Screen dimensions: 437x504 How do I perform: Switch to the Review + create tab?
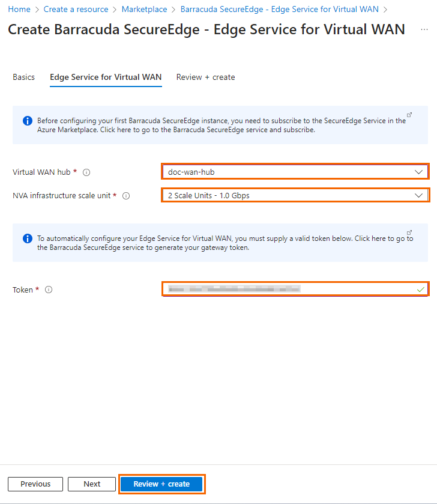(205, 77)
